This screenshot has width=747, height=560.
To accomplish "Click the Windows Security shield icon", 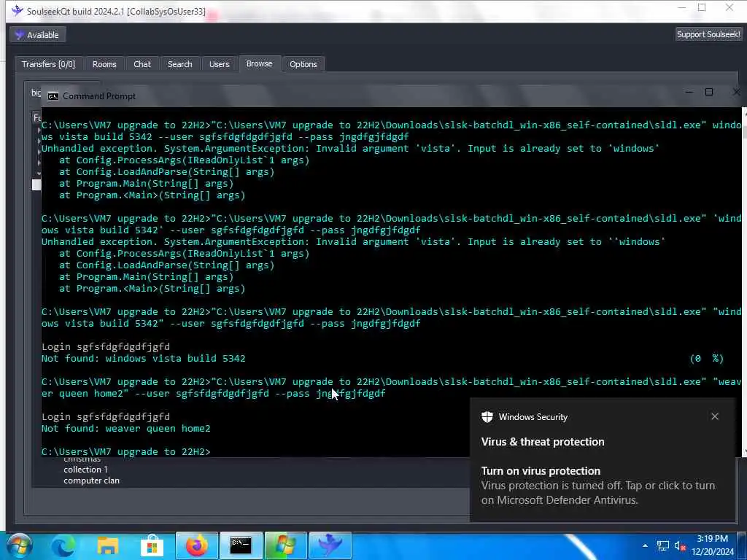I will click(487, 416).
